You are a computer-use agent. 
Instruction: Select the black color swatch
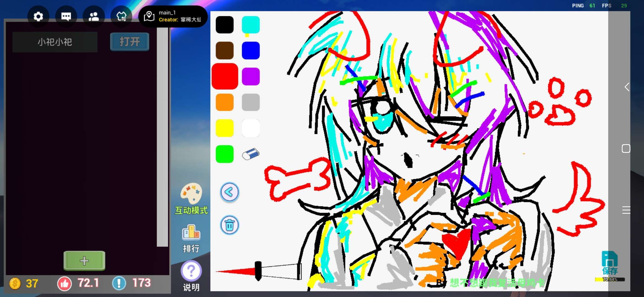tap(225, 25)
